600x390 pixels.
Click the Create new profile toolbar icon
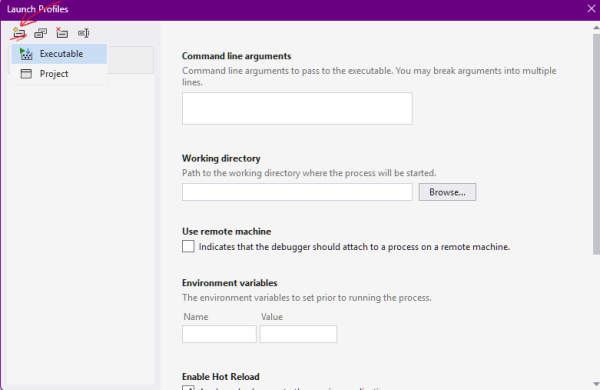[x=19, y=33]
